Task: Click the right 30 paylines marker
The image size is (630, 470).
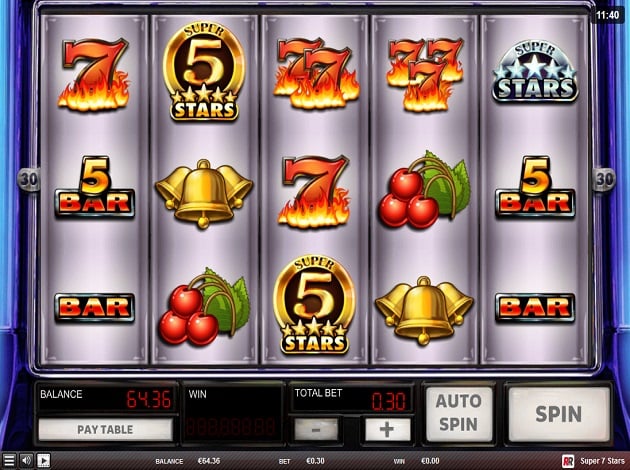Action: [x=604, y=179]
